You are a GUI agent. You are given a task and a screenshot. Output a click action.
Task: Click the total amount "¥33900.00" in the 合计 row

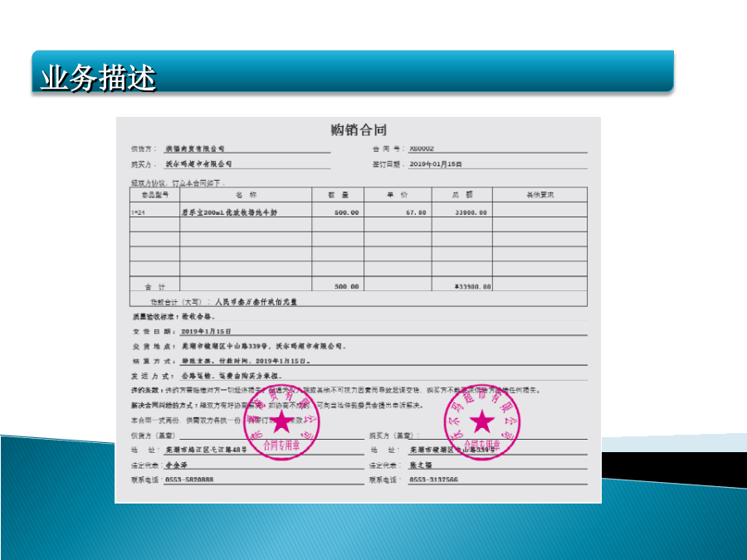[472, 287]
